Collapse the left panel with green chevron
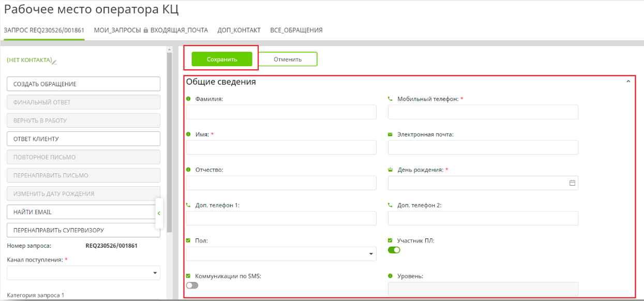Viewport: 644px width, 301px height. [159, 213]
